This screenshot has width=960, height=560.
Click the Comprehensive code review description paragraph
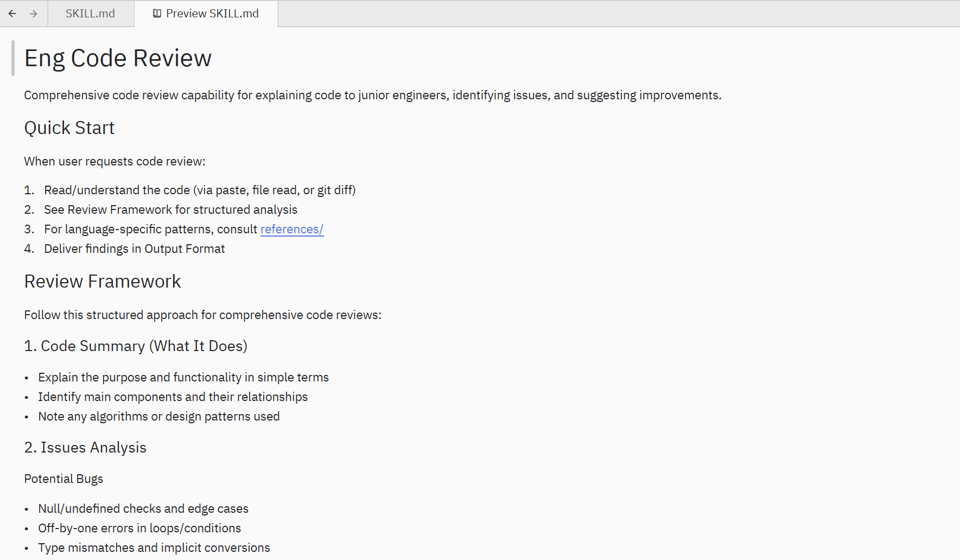click(x=372, y=96)
